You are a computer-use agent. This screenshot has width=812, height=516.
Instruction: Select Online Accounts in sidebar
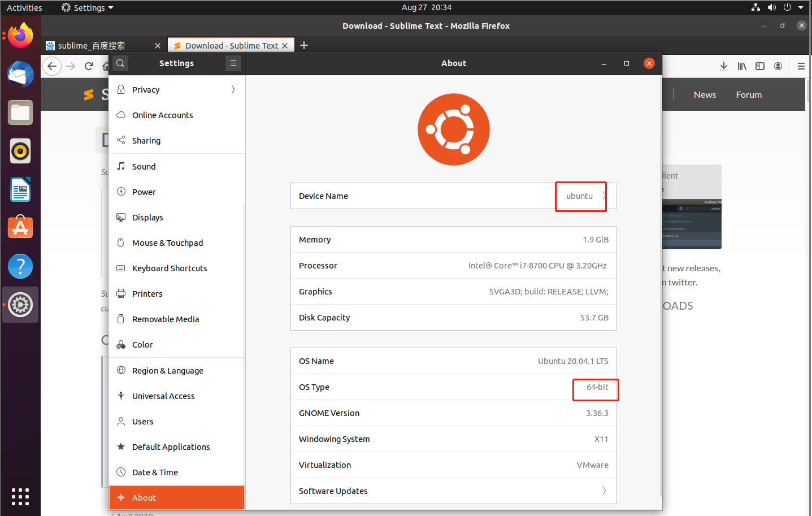(x=177, y=115)
